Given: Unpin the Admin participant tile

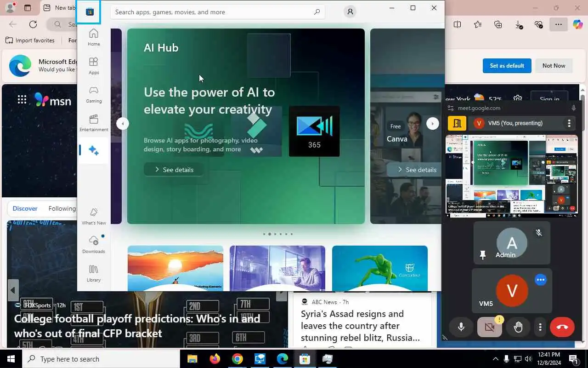Looking at the screenshot, I should coord(482,255).
